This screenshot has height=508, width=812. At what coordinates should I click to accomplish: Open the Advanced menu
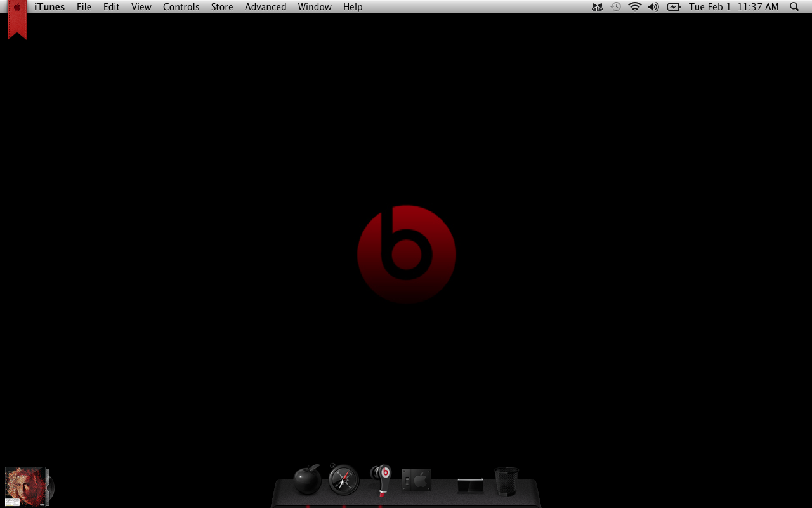[x=265, y=7]
